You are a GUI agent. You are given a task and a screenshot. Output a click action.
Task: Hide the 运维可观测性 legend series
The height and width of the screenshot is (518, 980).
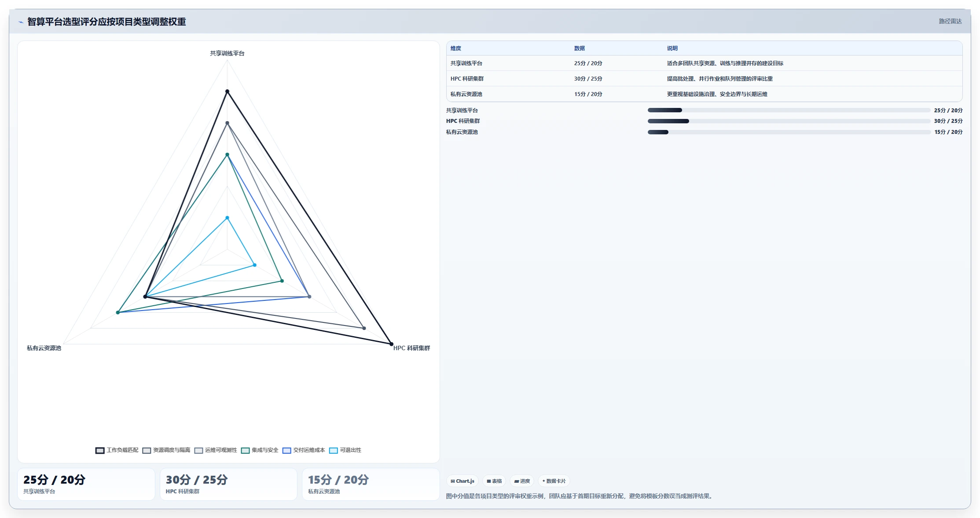coord(216,450)
